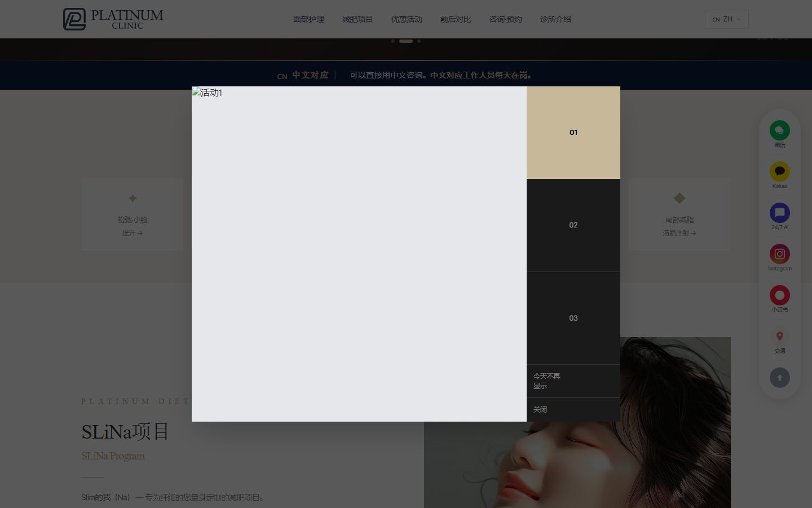The height and width of the screenshot is (508, 812).
Task: Select popup tab 02
Action: click(573, 225)
